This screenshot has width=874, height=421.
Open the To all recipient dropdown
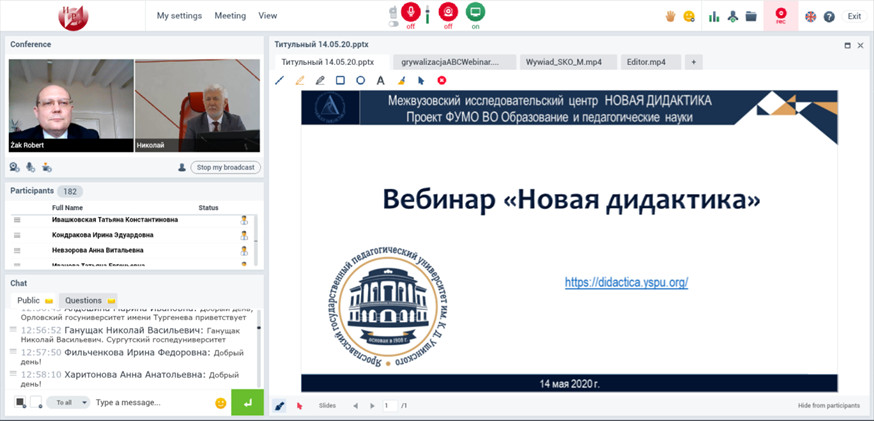(68, 402)
